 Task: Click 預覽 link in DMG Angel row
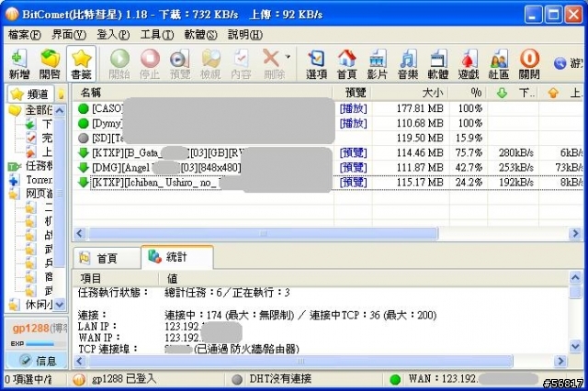(x=353, y=167)
